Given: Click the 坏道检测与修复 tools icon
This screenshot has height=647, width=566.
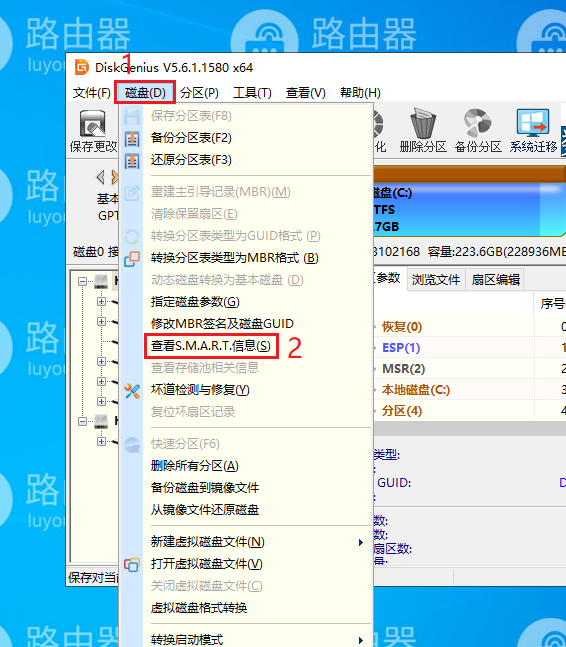Looking at the screenshot, I should coord(132,391).
